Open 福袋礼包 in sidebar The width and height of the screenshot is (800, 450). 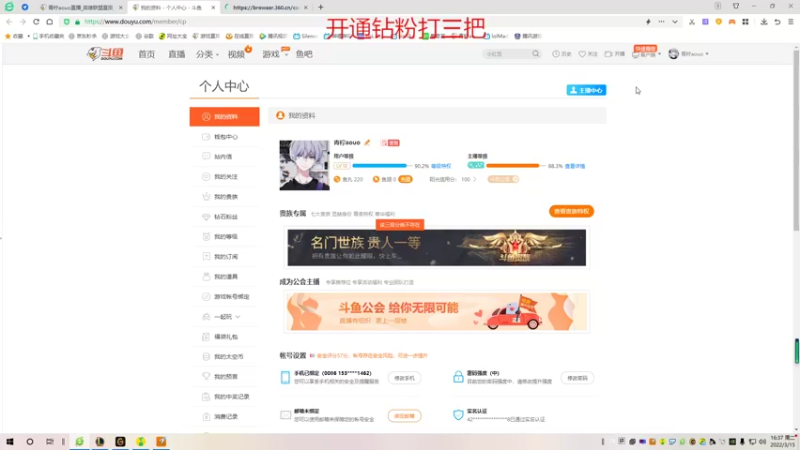coord(224,337)
